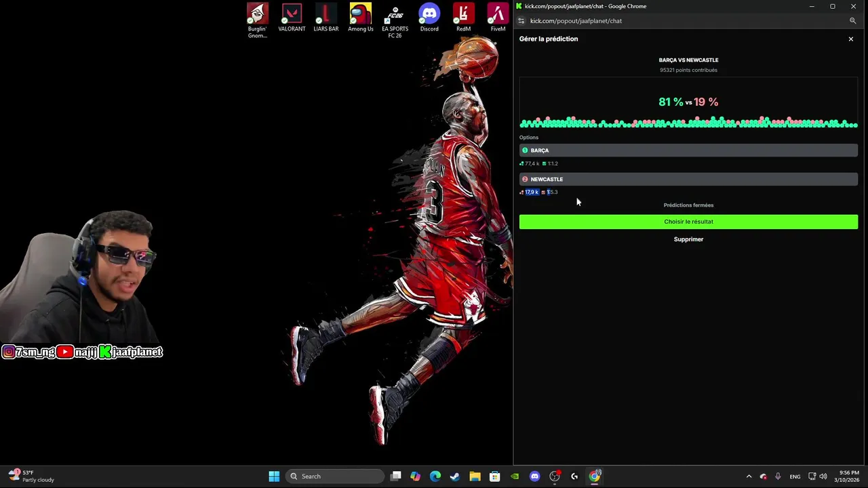Click the 95321 points contribués text

click(688, 70)
